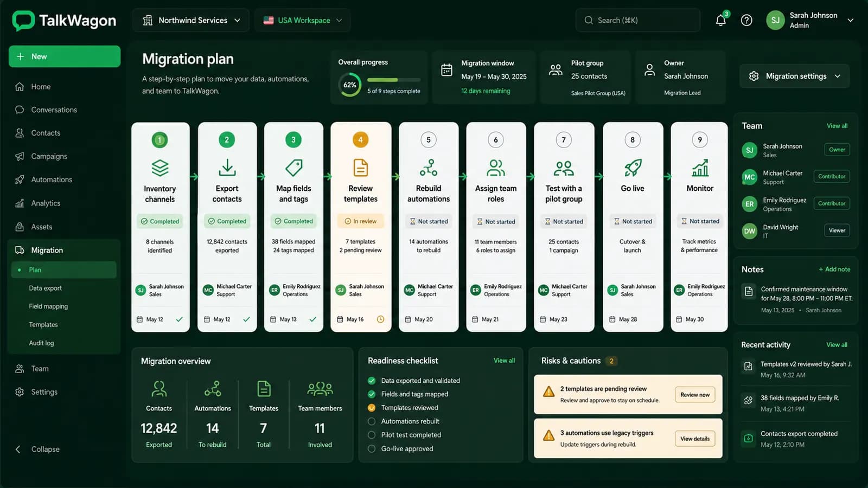868x488 pixels.
Task: Click the 62% overall progress ring
Action: [350, 85]
